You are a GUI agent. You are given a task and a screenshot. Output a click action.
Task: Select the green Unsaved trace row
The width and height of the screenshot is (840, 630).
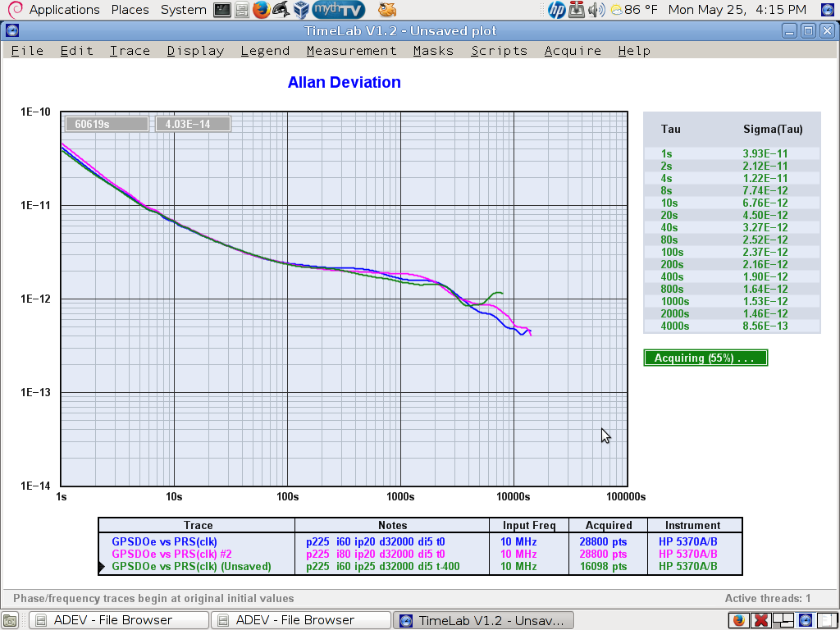(191, 566)
